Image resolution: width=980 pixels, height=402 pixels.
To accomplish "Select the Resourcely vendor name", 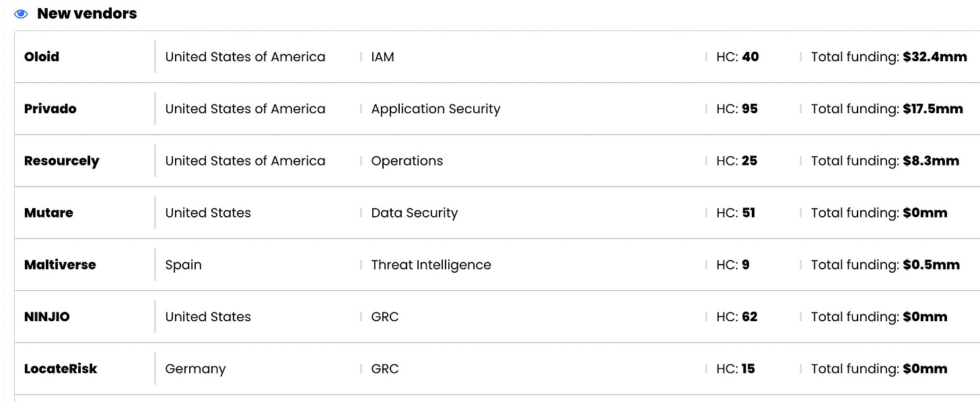I will [62, 161].
